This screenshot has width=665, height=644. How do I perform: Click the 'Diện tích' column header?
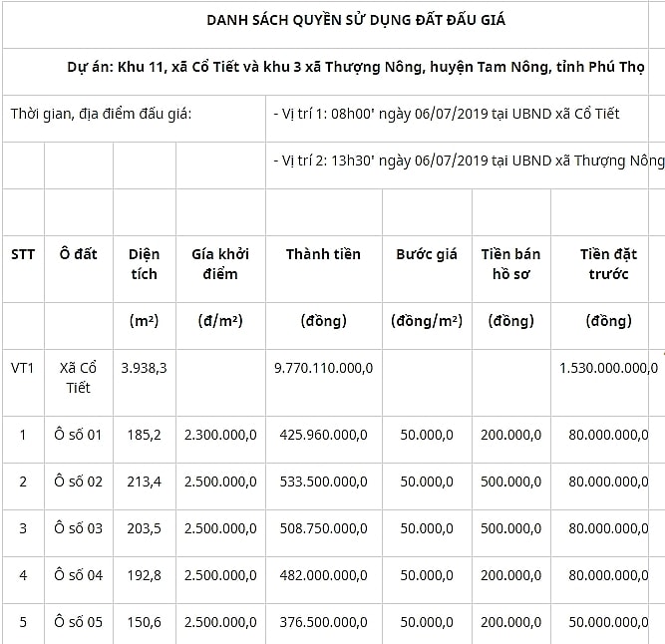click(145, 264)
